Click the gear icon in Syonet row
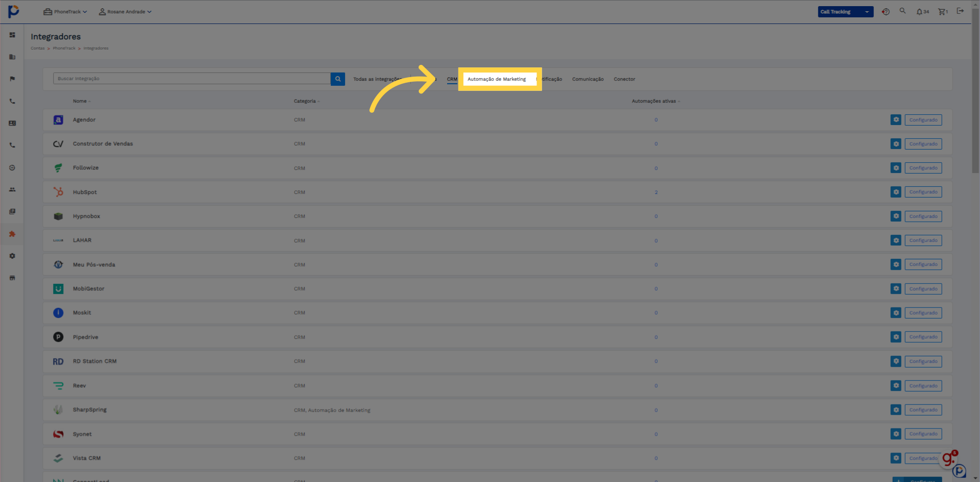Screen dimensions: 980x482 [896, 434]
